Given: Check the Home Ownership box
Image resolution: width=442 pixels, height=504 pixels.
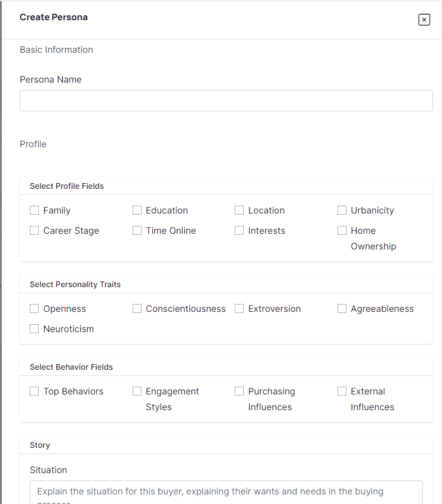Looking at the screenshot, I should tap(342, 230).
